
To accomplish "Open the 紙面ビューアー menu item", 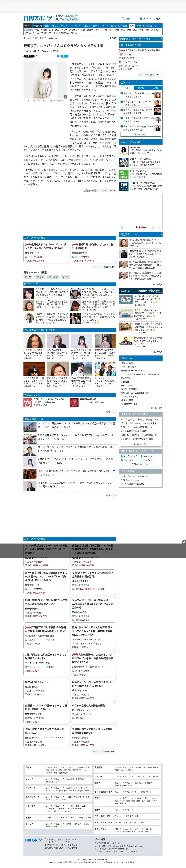I will (x=151, y=26).
